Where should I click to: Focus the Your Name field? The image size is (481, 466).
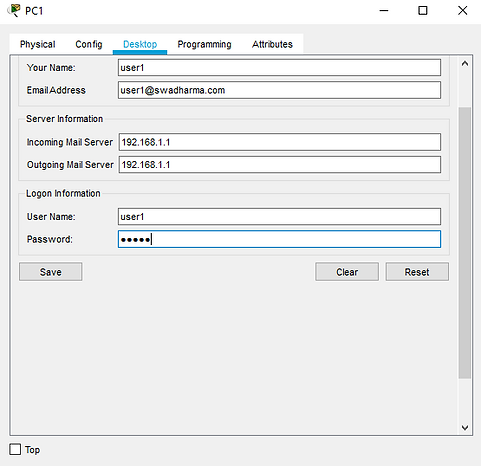279,68
